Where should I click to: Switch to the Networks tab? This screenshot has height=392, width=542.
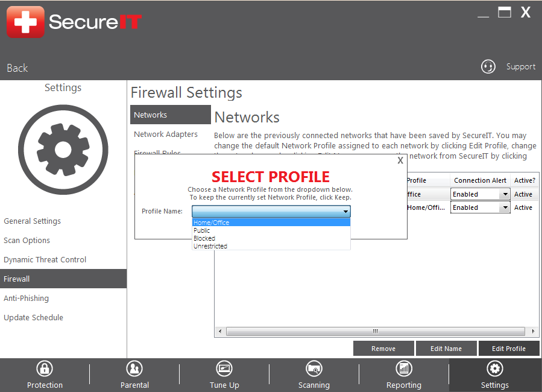pos(171,115)
